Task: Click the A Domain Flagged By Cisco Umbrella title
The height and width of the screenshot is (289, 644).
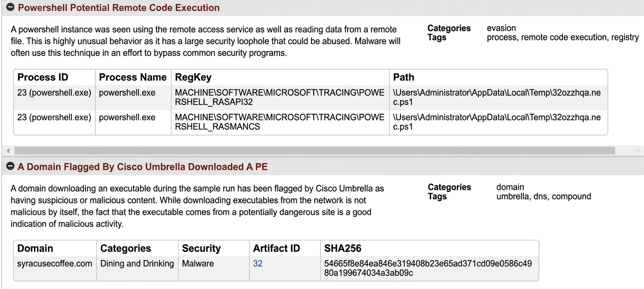Action: pyautogui.click(x=143, y=167)
